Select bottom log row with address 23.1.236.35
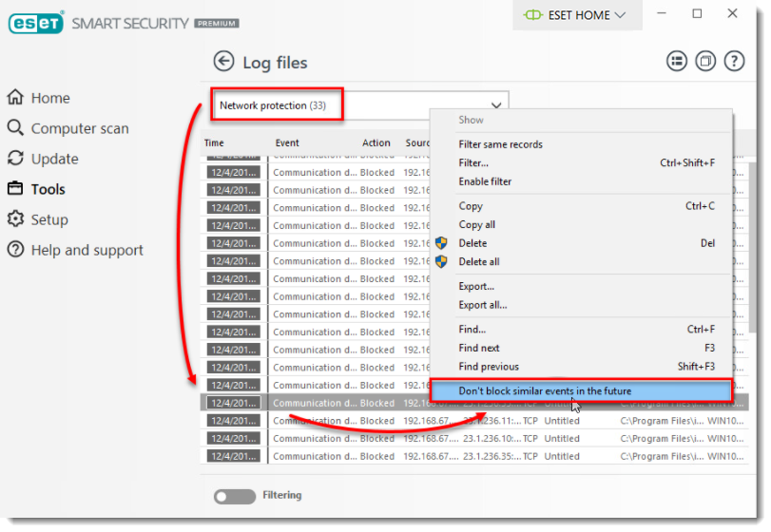The image size is (771, 532). click(x=474, y=456)
